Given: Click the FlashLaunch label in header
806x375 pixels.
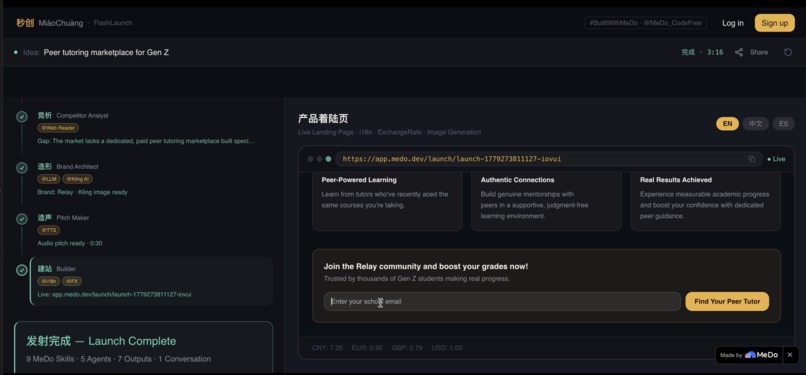Looking at the screenshot, I should (113, 23).
